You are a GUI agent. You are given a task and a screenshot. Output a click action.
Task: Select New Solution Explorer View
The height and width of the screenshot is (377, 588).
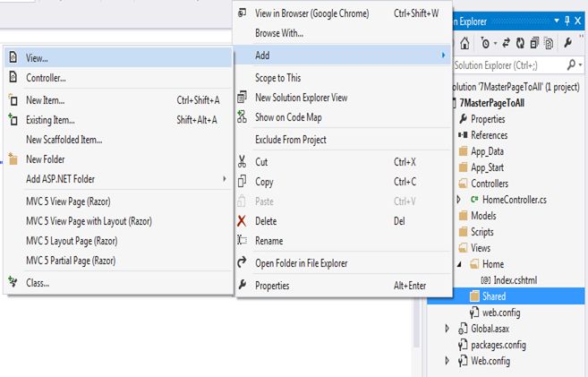click(x=343, y=98)
